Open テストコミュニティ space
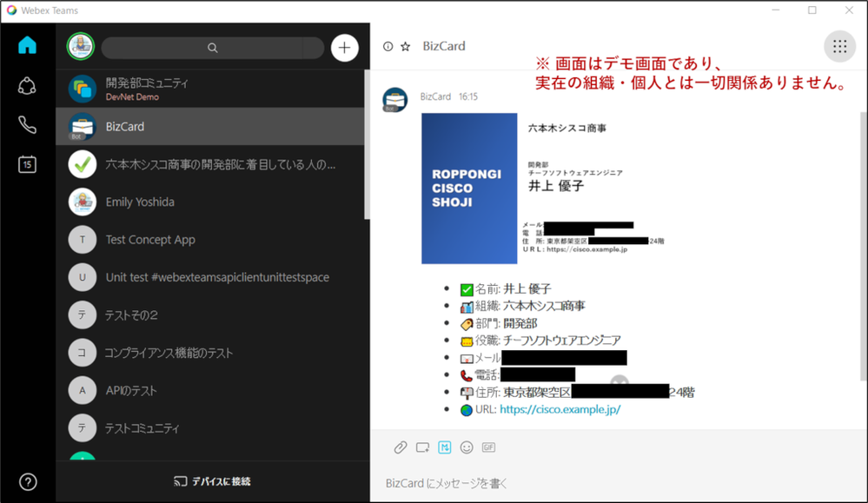This screenshot has height=503, width=868. tap(209, 427)
